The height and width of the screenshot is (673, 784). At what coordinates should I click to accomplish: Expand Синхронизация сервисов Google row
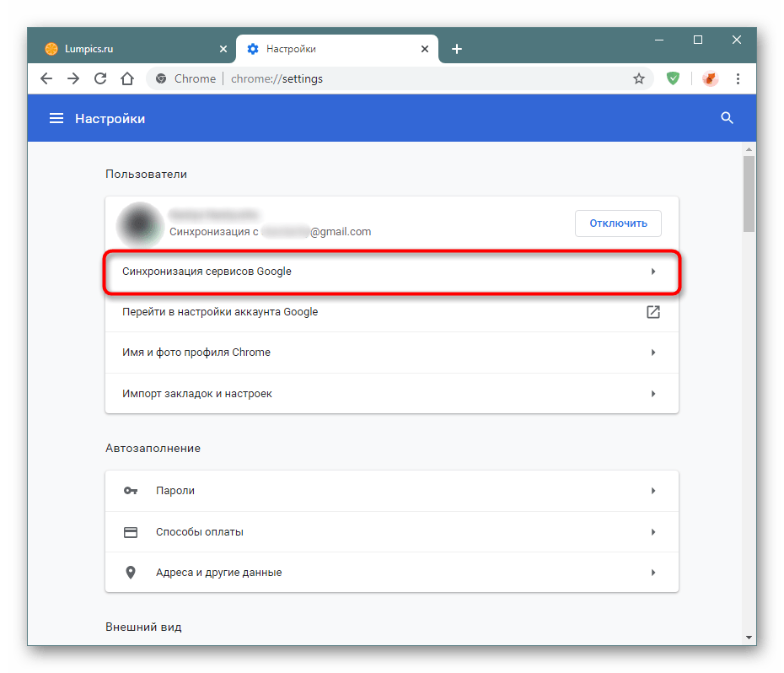[x=391, y=272]
